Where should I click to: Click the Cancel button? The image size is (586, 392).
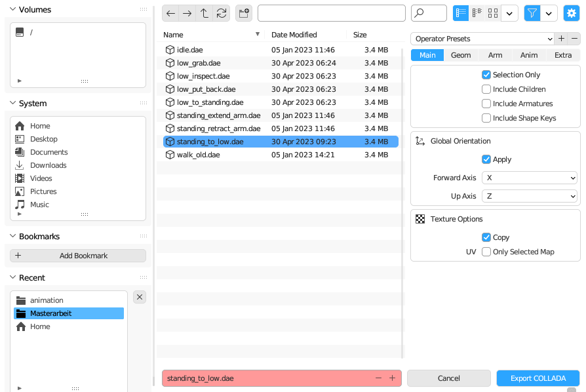click(x=448, y=378)
